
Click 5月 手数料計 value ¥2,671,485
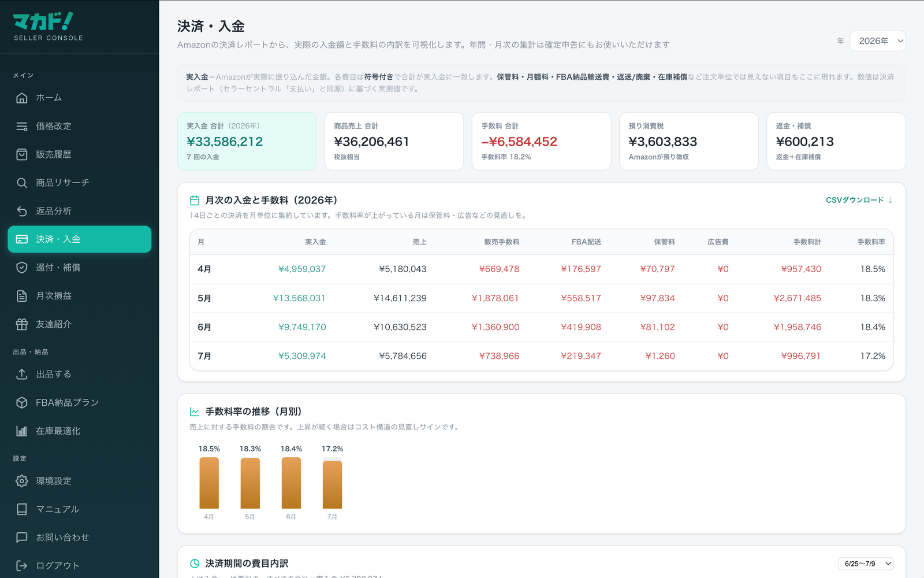(798, 298)
